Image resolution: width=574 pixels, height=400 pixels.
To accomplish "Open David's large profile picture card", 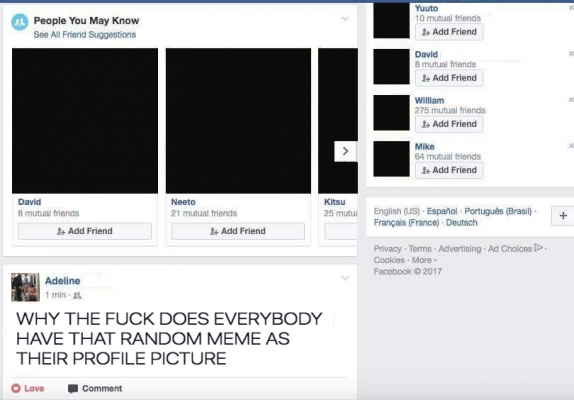I will 85,121.
